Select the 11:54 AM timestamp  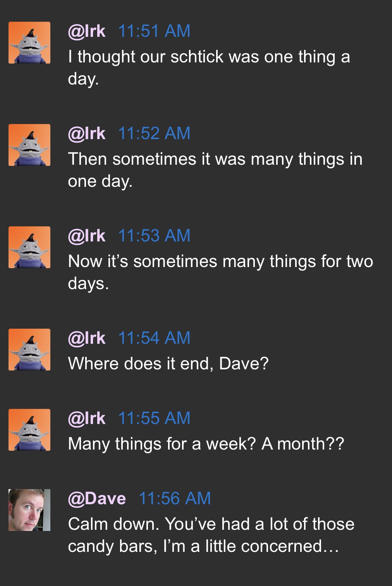click(154, 338)
